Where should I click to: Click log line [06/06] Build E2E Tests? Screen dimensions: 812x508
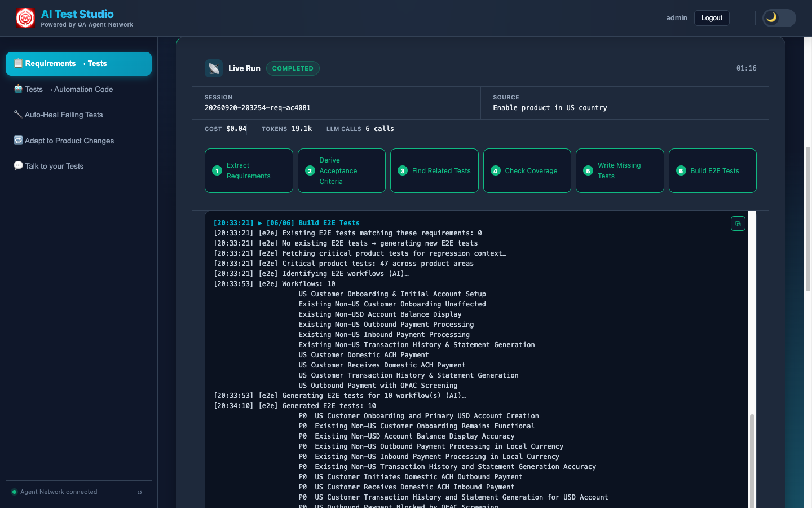tap(286, 223)
